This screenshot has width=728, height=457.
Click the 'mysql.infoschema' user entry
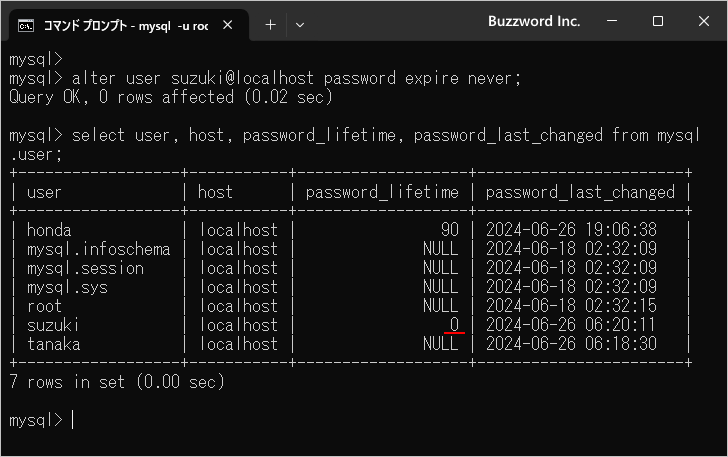coord(98,249)
